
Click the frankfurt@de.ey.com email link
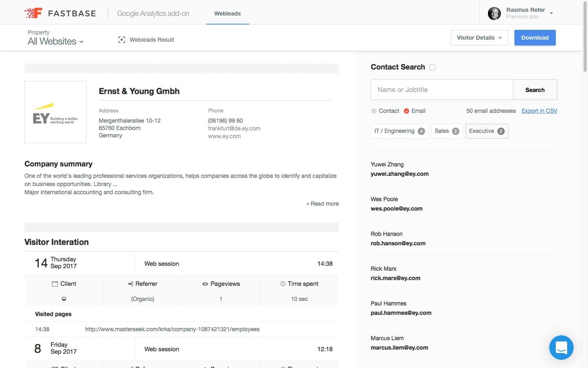pyautogui.click(x=234, y=128)
